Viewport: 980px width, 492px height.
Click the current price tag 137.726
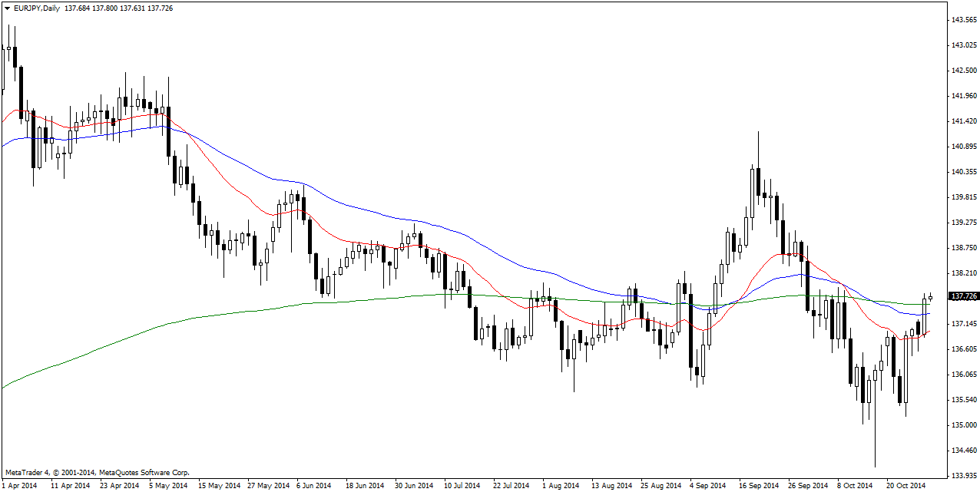click(963, 296)
